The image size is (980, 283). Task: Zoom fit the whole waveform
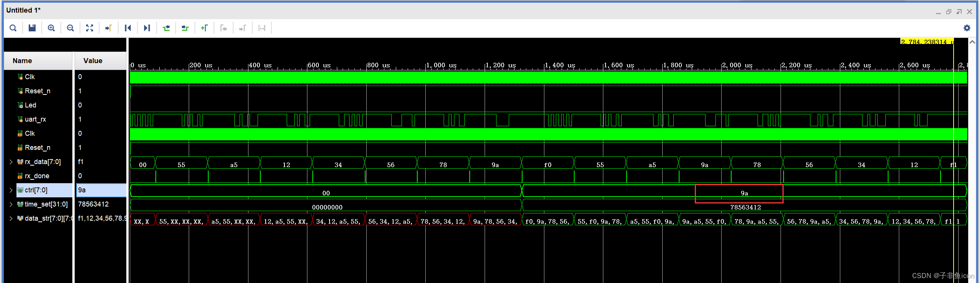90,28
